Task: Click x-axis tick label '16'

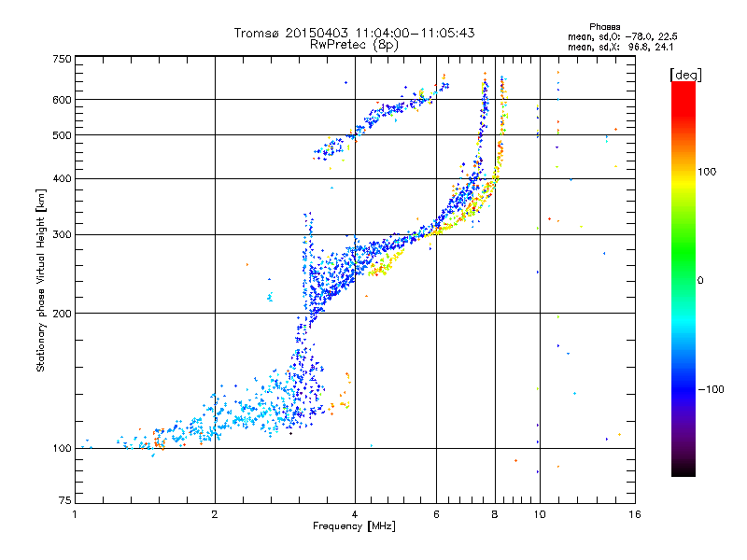Action: [635, 514]
